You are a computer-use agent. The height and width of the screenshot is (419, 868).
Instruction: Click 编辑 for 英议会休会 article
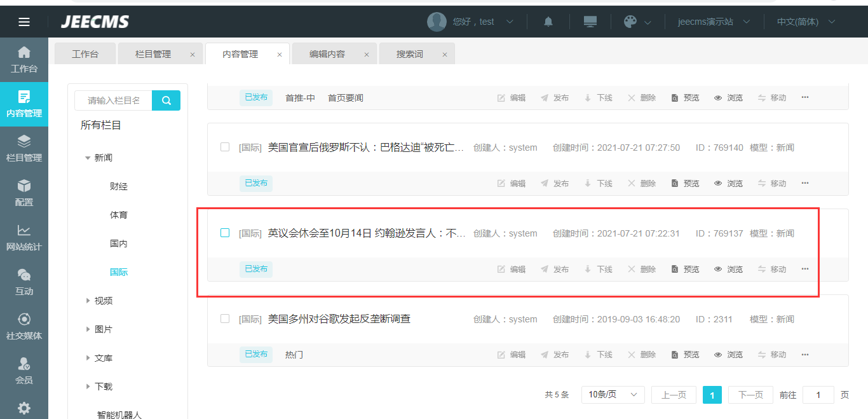512,270
